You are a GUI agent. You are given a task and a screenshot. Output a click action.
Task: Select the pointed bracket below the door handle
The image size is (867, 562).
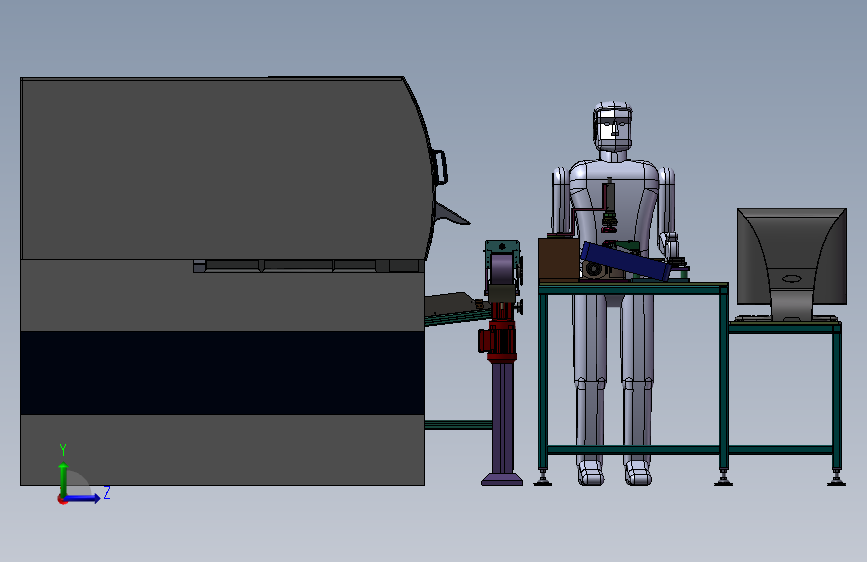451,214
